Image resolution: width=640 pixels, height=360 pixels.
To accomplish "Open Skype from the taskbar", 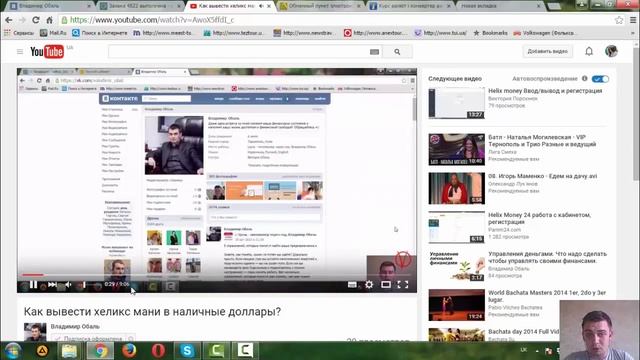I will tap(187, 351).
